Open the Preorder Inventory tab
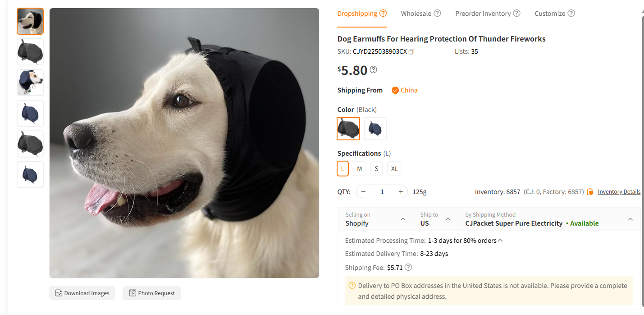Viewport: 644px width, 315px height. pos(483,13)
